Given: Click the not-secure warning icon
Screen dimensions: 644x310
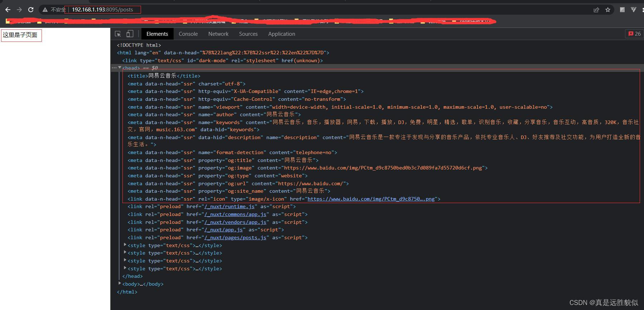Looking at the screenshot, I should (45, 10).
